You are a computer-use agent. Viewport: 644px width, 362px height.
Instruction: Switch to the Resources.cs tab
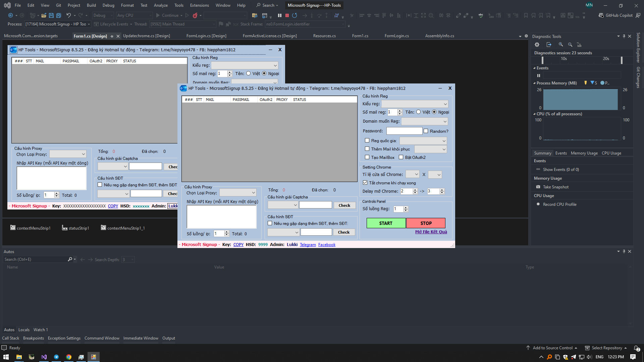point(324,36)
